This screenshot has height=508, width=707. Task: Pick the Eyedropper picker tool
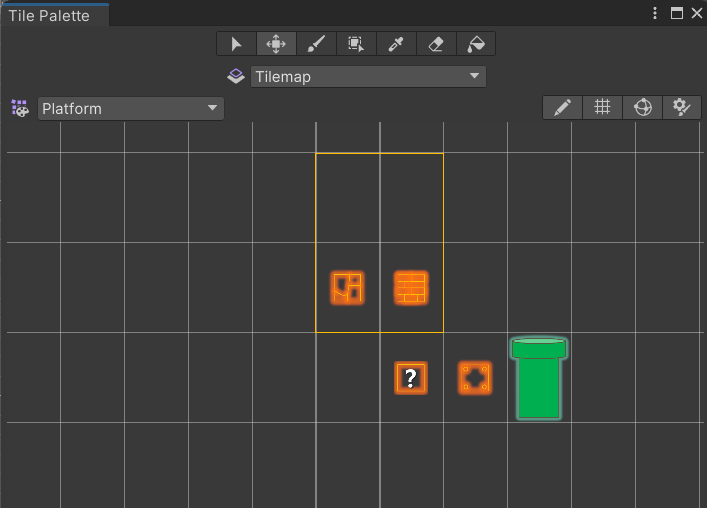[x=396, y=44]
